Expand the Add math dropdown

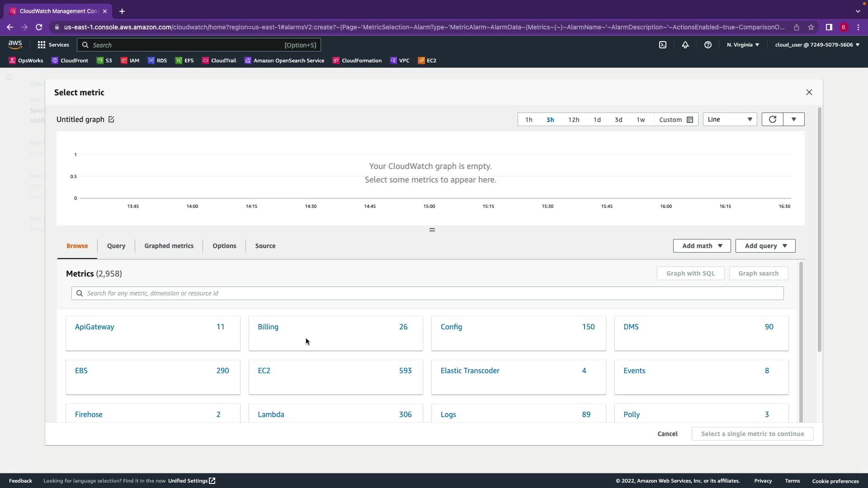pos(702,246)
